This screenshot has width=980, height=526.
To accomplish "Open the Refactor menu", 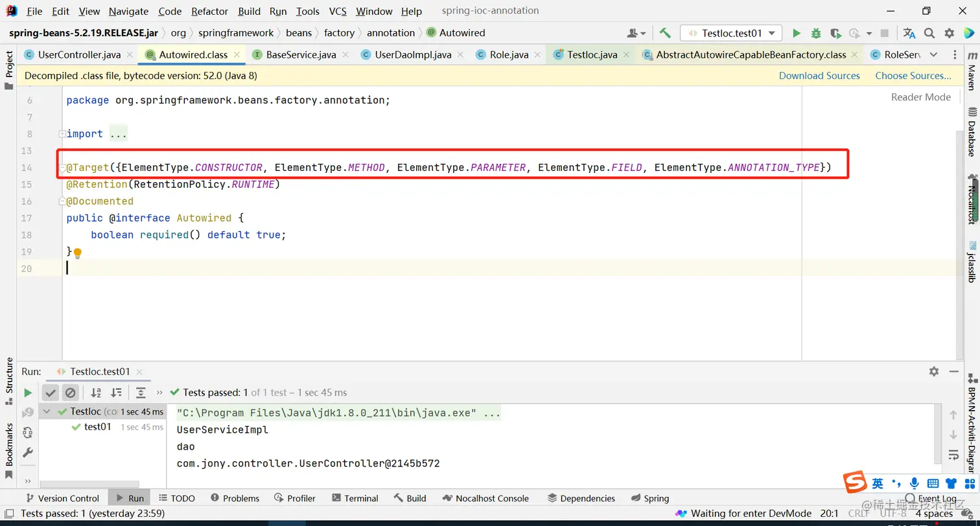I will pyautogui.click(x=209, y=11).
